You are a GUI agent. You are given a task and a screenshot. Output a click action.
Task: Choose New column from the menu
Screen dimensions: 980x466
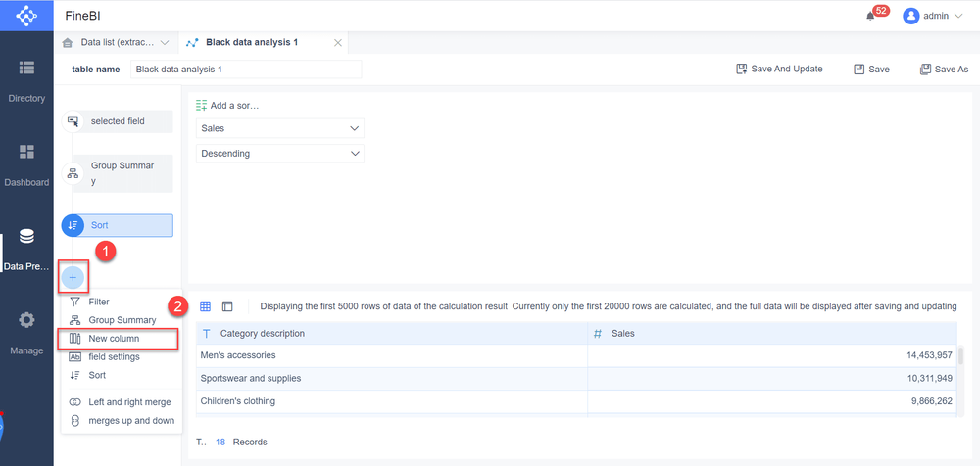click(x=114, y=339)
